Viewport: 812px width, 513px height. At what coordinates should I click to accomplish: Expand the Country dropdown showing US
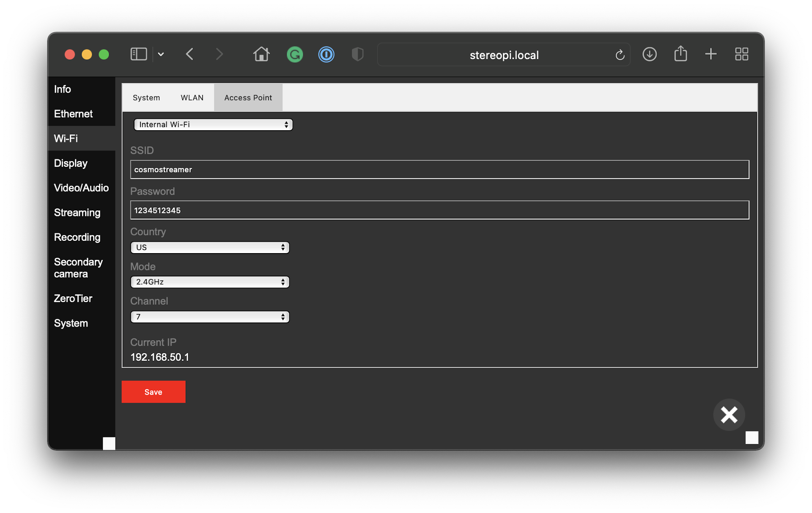coord(210,248)
